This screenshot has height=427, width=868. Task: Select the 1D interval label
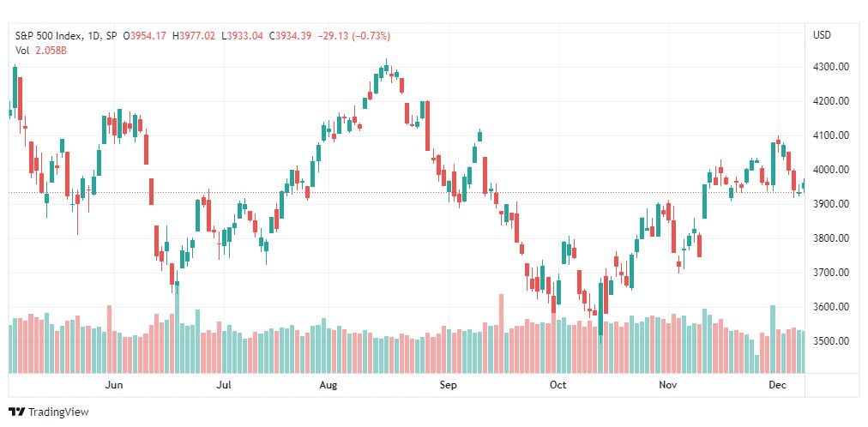point(94,36)
